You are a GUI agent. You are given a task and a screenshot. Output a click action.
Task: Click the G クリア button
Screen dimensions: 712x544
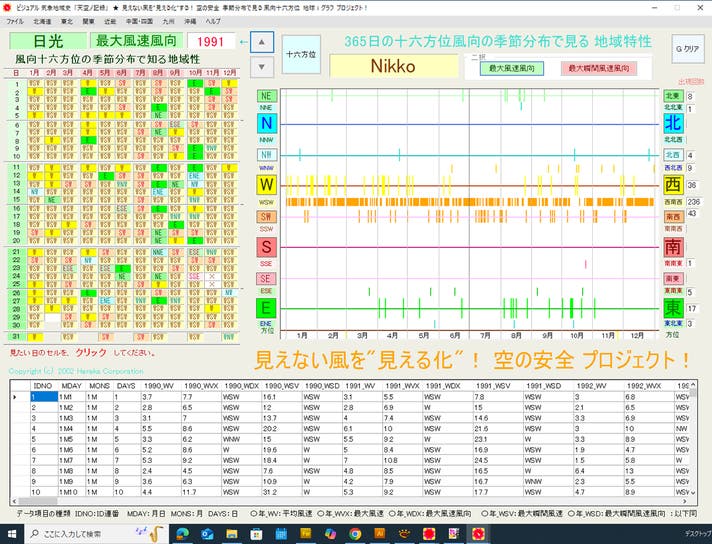tap(686, 49)
